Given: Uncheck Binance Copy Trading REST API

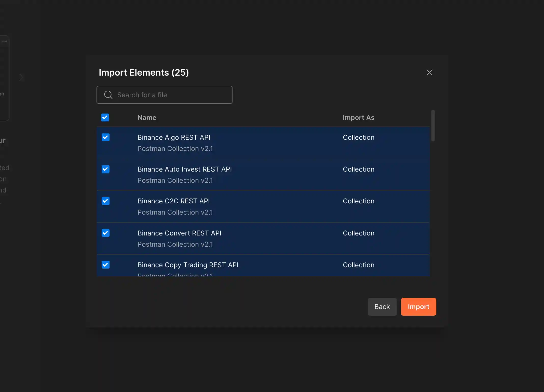Looking at the screenshot, I should tap(105, 265).
